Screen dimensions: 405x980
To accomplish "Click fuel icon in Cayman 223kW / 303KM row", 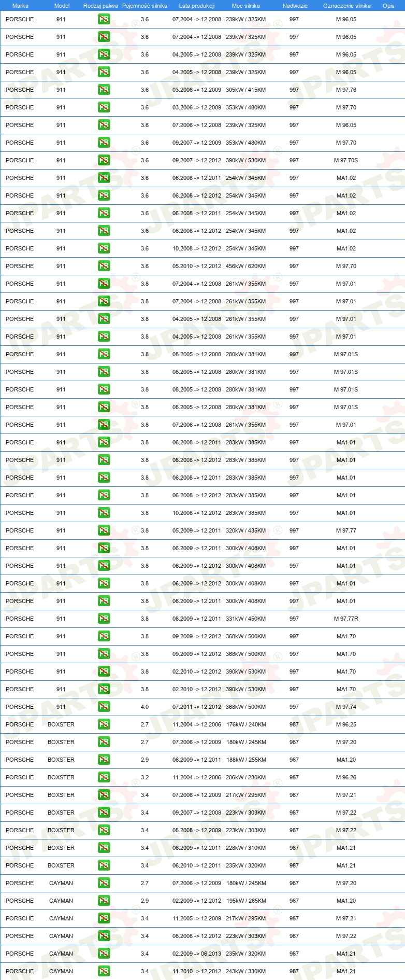I will click(104, 936).
